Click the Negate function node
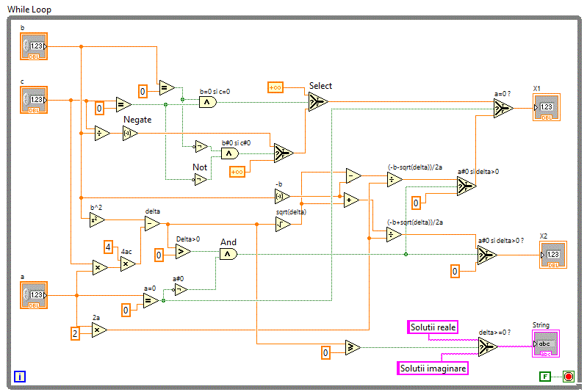The height and width of the screenshot is (392, 587). [x=130, y=134]
